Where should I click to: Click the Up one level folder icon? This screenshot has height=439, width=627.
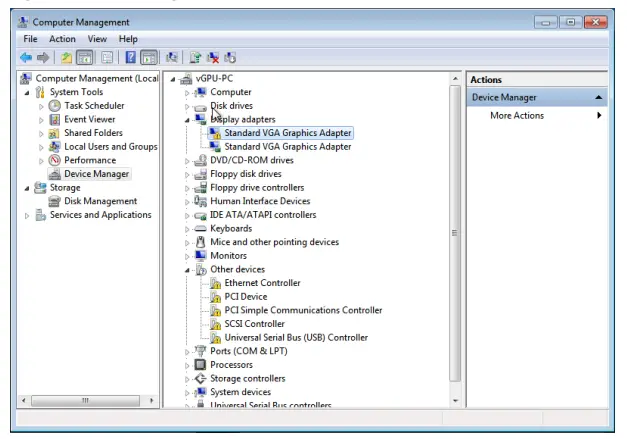click(x=66, y=58)
